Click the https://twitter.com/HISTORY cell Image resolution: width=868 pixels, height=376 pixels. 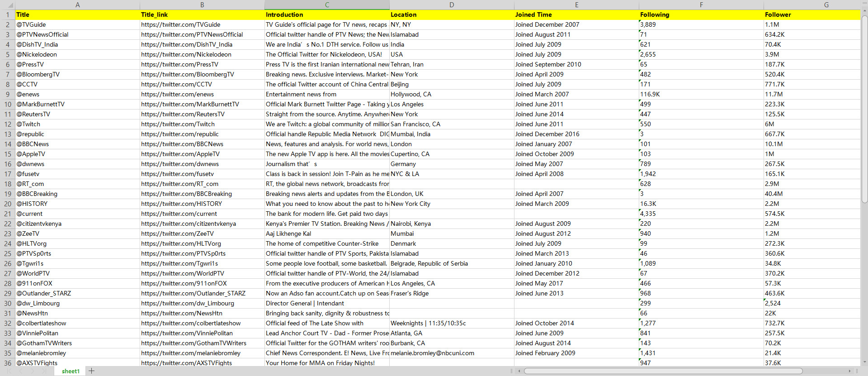click(202, 204)
